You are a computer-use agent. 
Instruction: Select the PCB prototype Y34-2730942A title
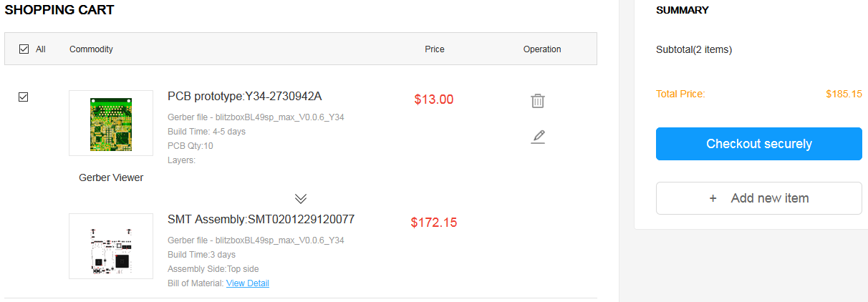click(245, 97)
